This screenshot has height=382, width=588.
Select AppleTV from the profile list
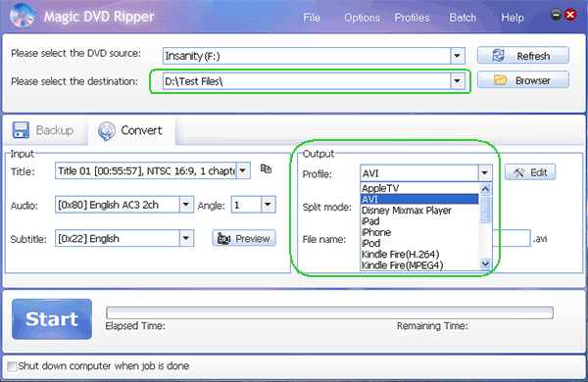pyautogui.click(x=419, y=188)
